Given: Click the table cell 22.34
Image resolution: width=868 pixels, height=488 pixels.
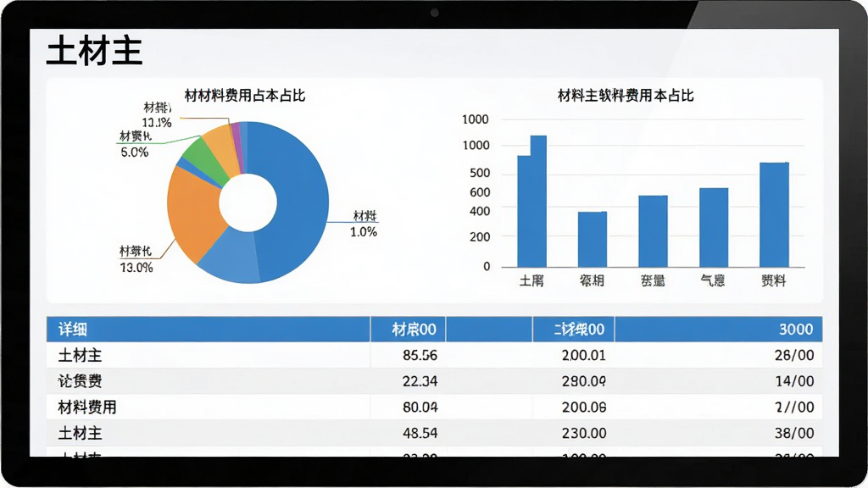Looking at the screenshot, I should (420, 381).
